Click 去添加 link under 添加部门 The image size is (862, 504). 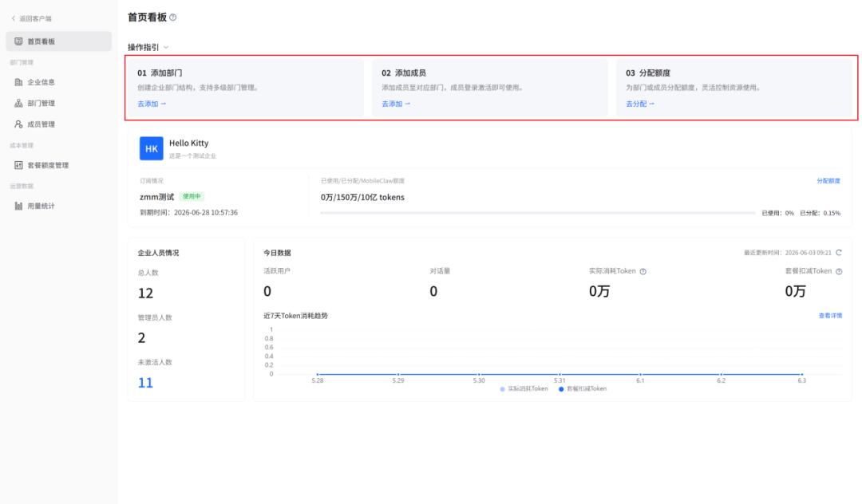click(x=152, y=104)
